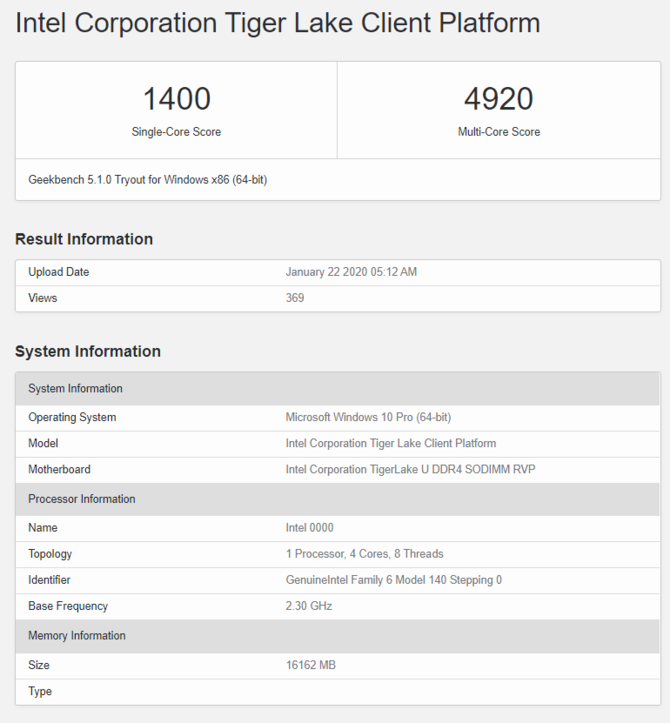
Task: Select the processor name Intel 0000
Action: pyautogui.click(x=310, y=528)
